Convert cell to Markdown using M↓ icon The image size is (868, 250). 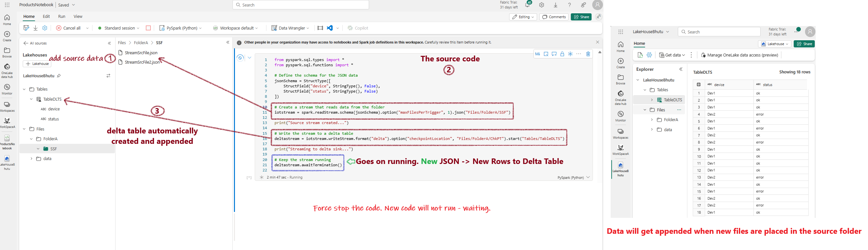[537, 54]
